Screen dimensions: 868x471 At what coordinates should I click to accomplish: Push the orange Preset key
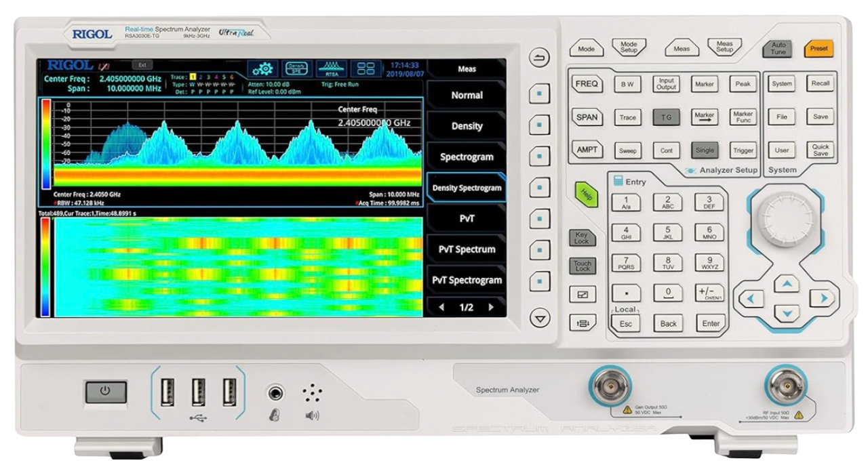coord(818,49)
